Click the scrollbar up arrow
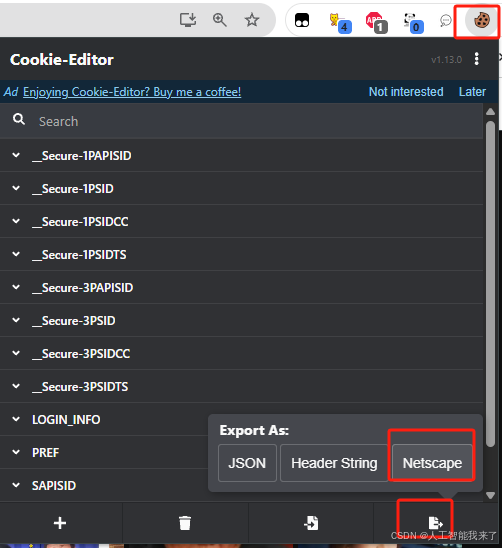This screenshot has height=548, width=502. pos(490,111)
